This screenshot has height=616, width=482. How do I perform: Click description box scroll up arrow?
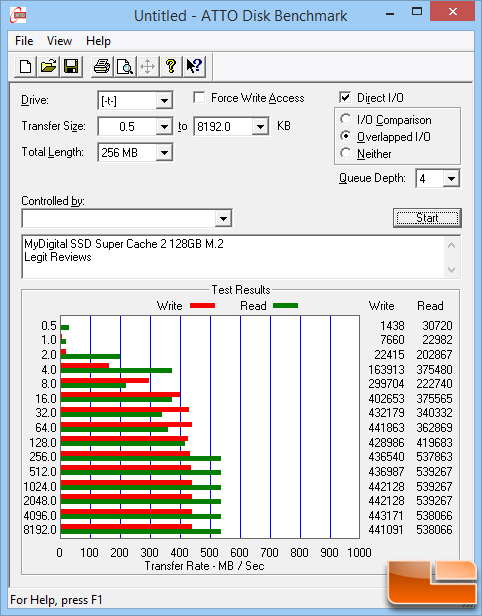452,246
